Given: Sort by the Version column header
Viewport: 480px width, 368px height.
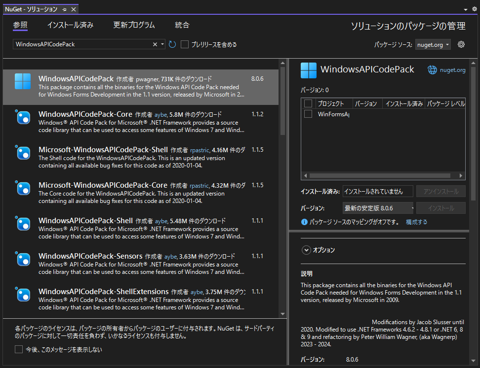Looking at the screenshot, I should click(366, 104).
